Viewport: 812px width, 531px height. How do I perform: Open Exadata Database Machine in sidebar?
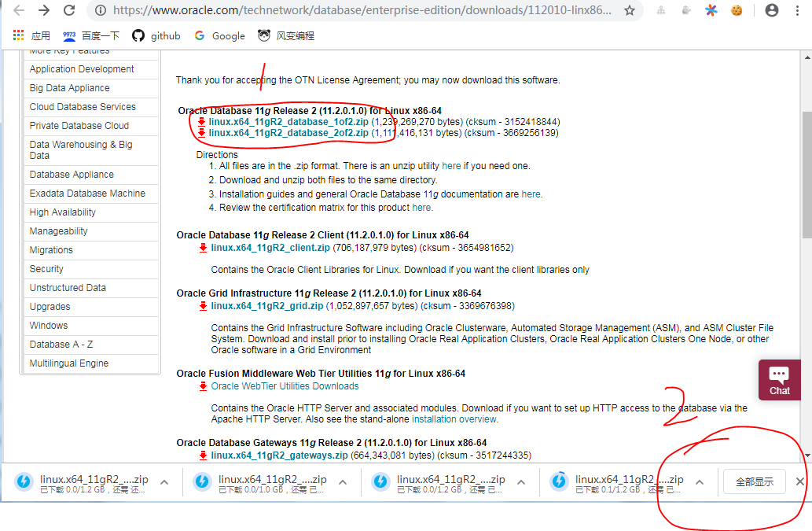(90, 194)
